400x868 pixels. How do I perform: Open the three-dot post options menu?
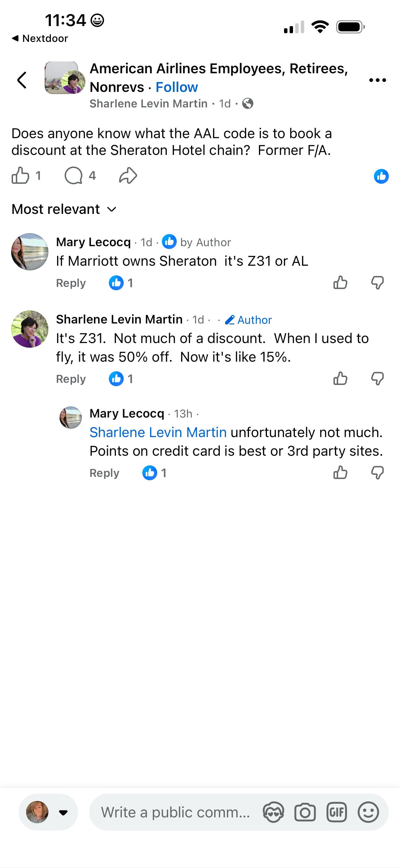pyautogui.click(x=377, y=80)
